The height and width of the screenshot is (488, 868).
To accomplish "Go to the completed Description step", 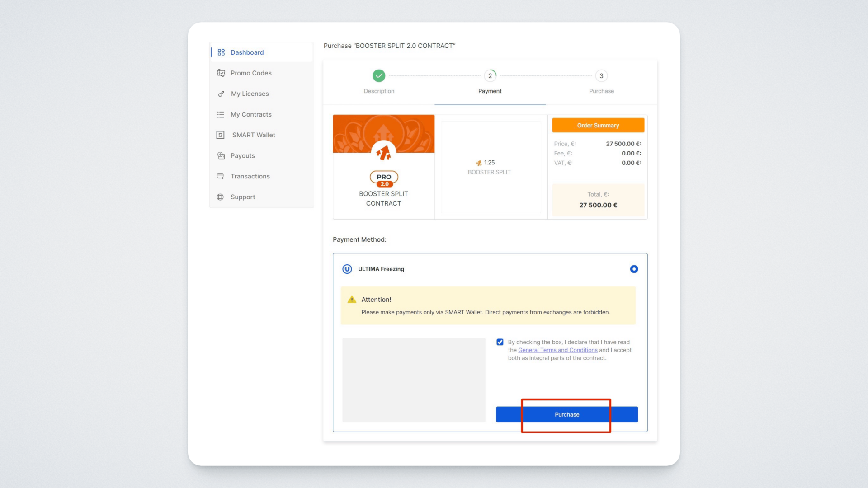I will (379, 76).
